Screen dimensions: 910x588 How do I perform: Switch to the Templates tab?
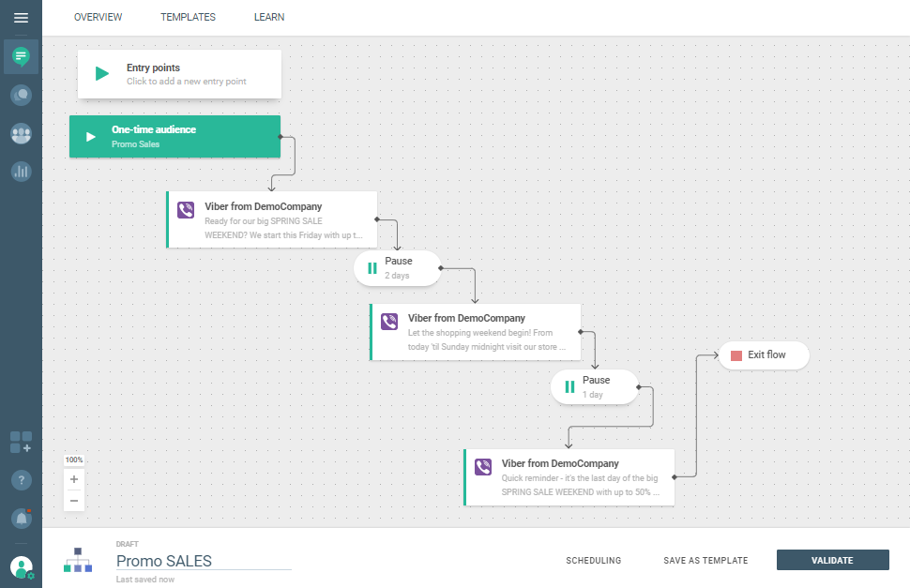click(188, 17)
